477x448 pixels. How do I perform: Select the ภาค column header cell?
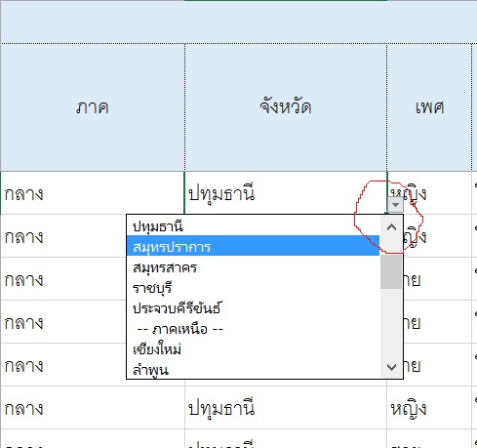point(93,107)
